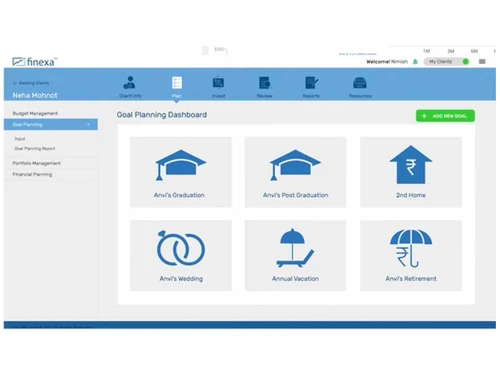Click the Anvi's Graduation label
This screenshot has width=500, height=375.
pyautogui.click(x=179, y=195)
